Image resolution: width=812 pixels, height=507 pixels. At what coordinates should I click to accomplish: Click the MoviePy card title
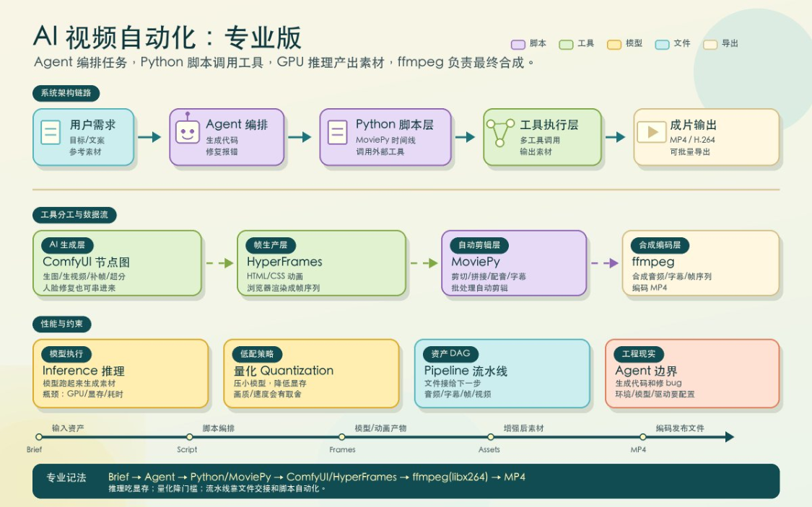coord(476,262)
